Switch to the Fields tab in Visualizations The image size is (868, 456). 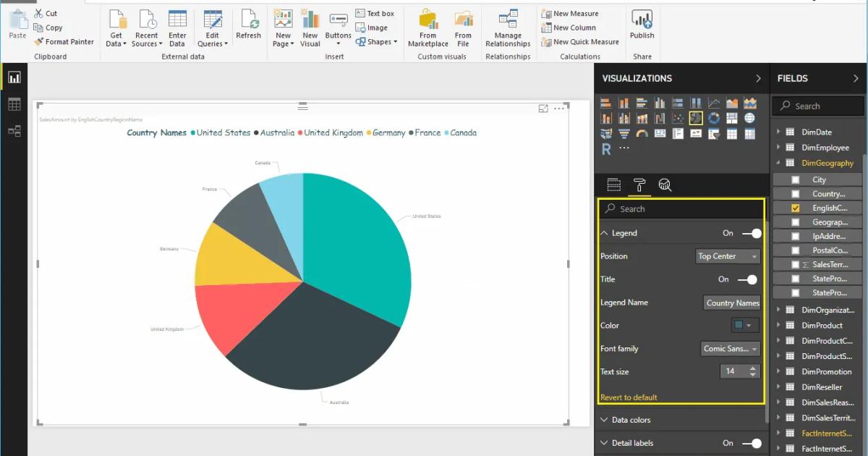(x=614, y=185)
